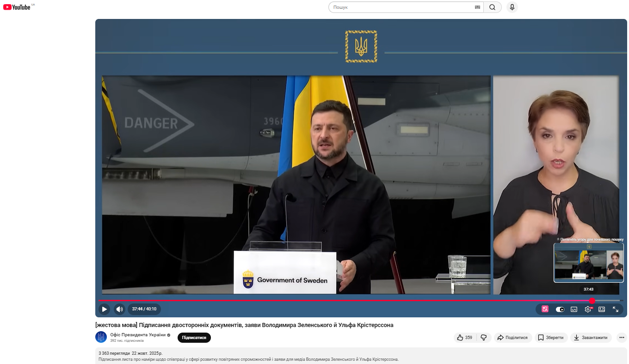Open the auto-translate audio track option
Viewport: 629px width, 364px height.
tap(545, 309)
